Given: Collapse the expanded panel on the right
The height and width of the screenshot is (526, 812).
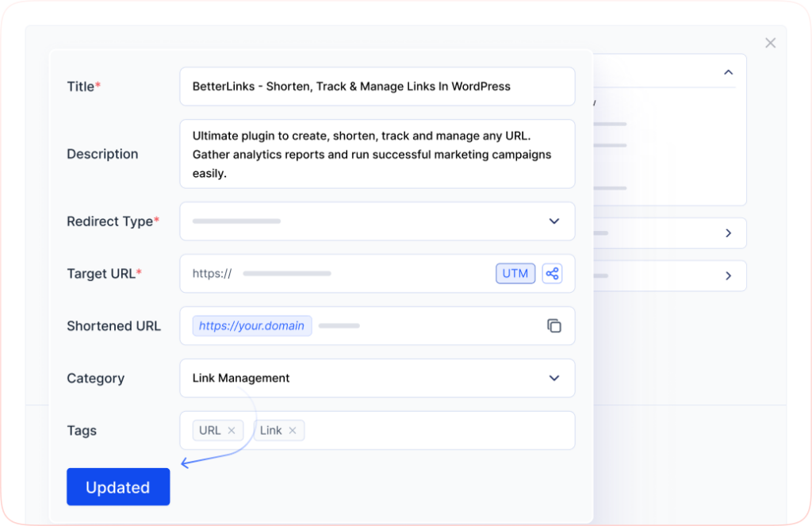Looking at the screenshot, I should point(728,71).
